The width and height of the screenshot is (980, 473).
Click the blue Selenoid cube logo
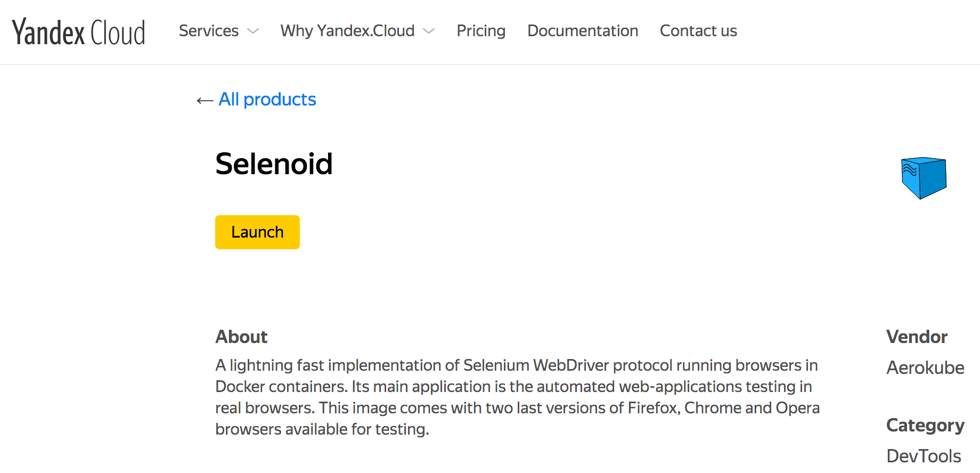coord(924,178)
